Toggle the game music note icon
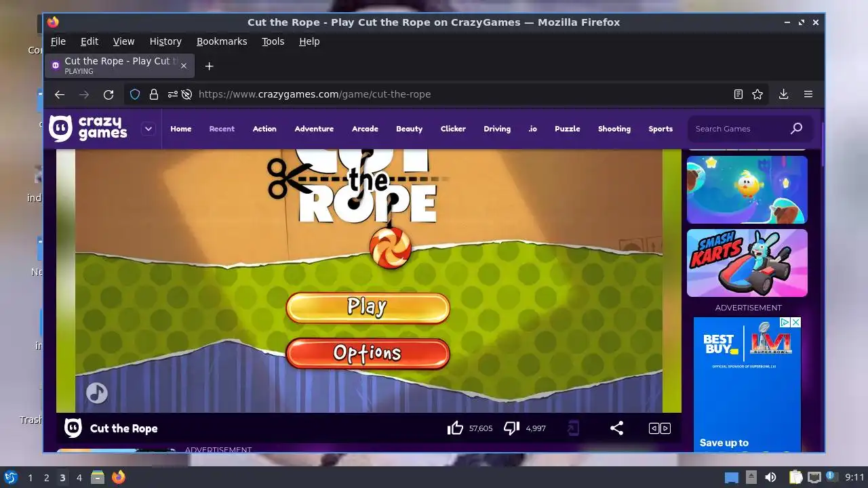 pos(96,393)
